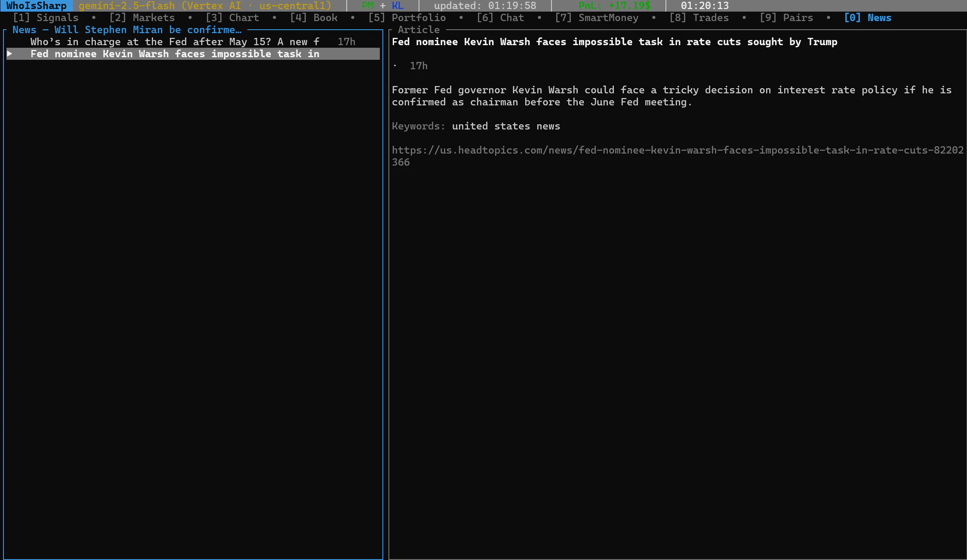Click the WhoIsSharp app title badge
This screenshot has height=560, width=967.
36,6
